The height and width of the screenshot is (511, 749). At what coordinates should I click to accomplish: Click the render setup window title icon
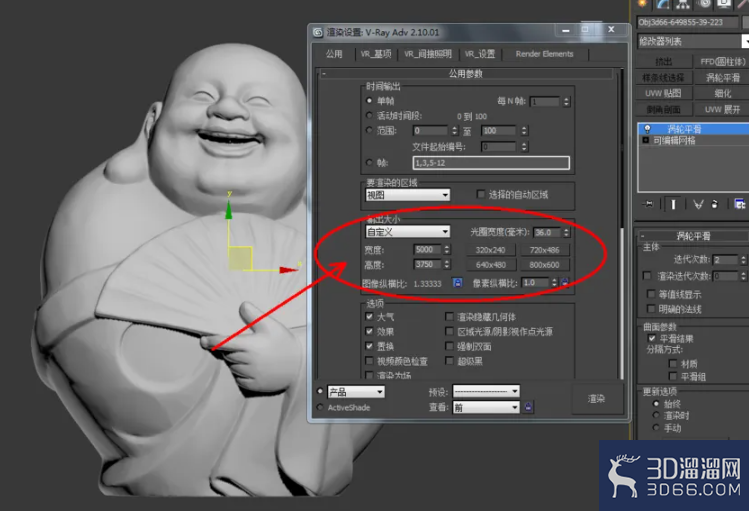point(318,32)
